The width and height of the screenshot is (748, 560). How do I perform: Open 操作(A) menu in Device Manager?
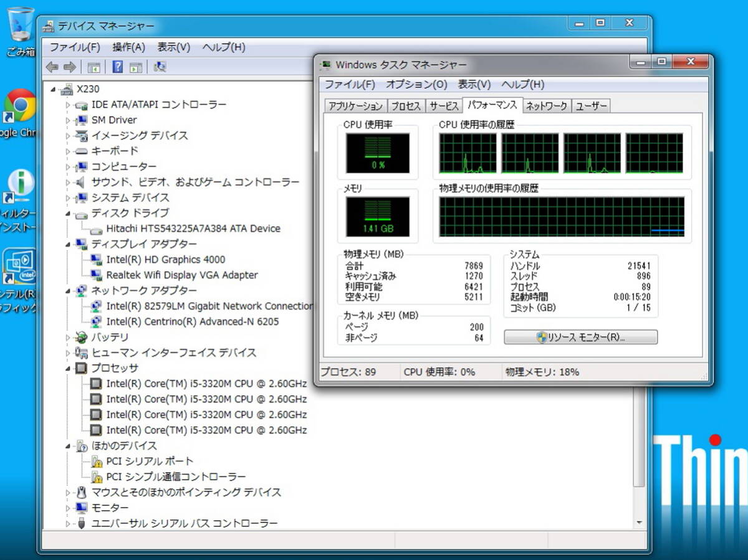[x=128, y=47]
